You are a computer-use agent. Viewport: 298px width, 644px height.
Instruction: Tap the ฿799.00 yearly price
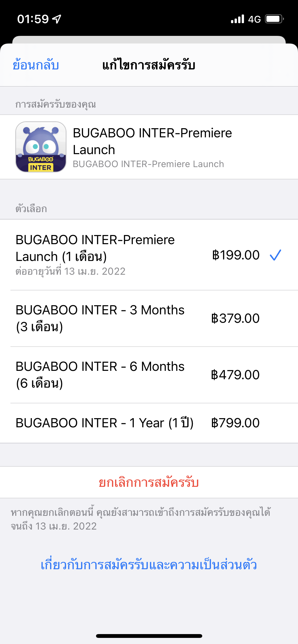coord(235,423)
